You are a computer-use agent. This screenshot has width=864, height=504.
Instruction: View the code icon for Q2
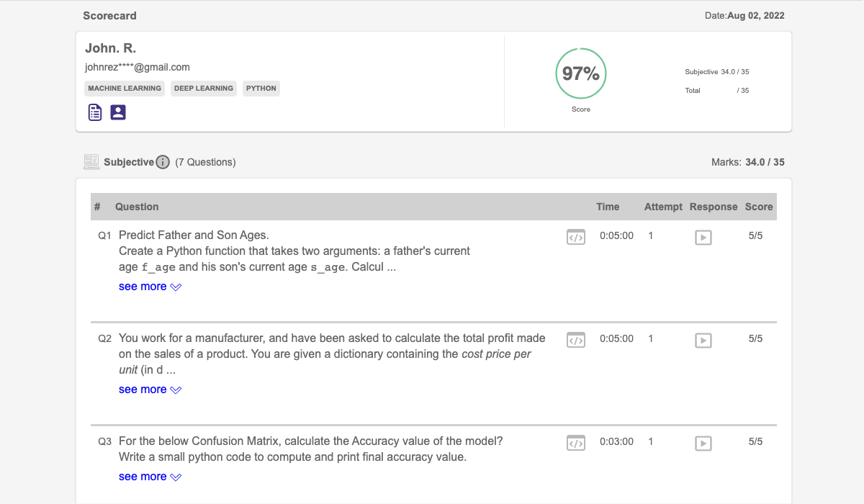tap(575, 340)
